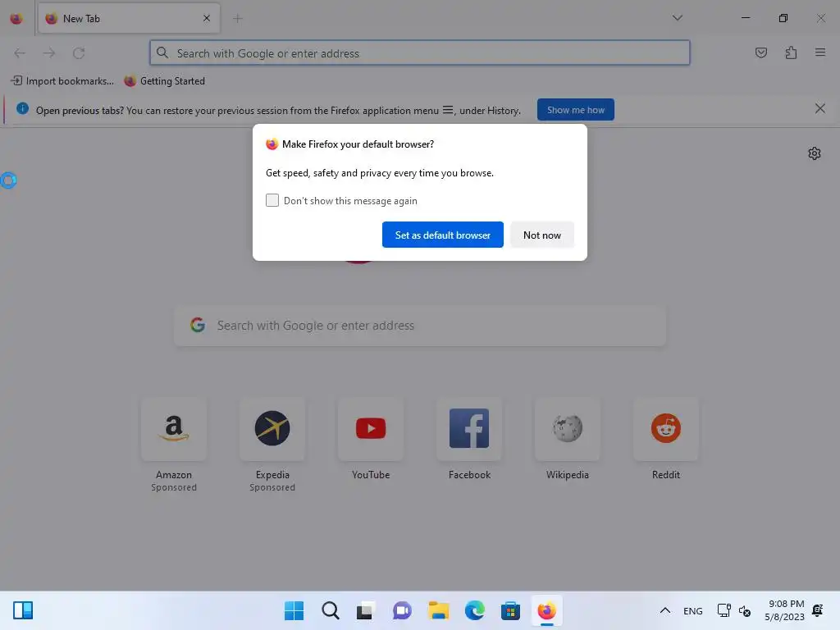Open new tab personalize gear icon
Screen dimensions: 840x630
point(814,153)
